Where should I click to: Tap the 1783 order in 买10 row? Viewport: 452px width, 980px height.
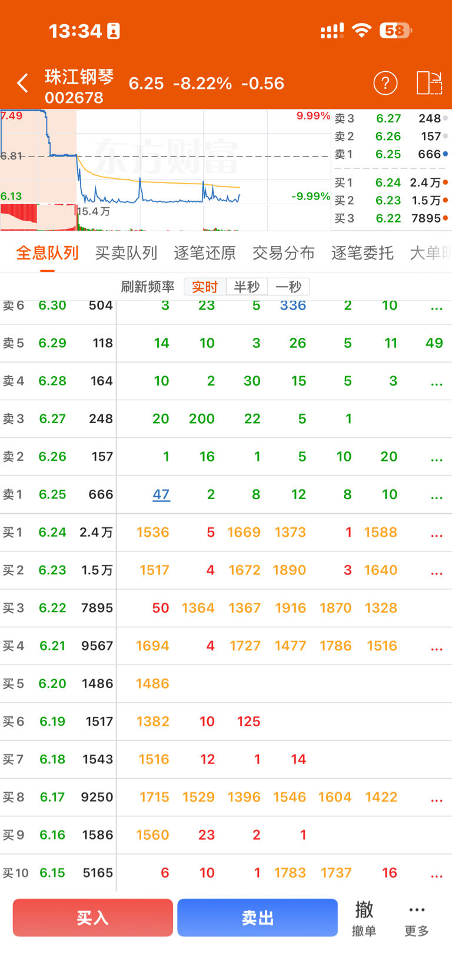tap(290, 872)
